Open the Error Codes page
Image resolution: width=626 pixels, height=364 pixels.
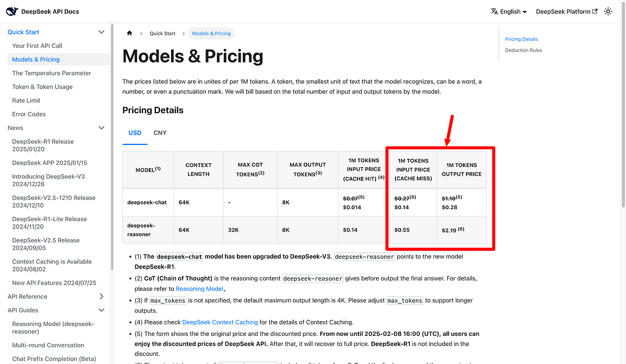click(x=29, y=114)
